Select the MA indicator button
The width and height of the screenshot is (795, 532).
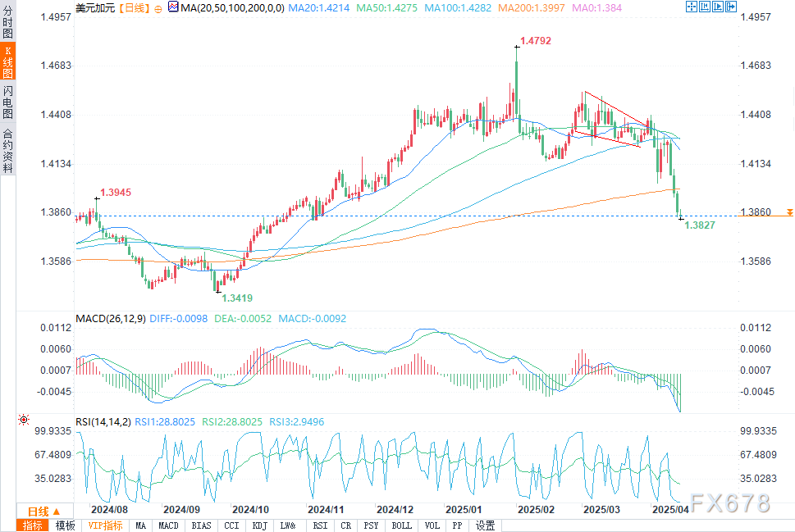(x=140, y=525)
